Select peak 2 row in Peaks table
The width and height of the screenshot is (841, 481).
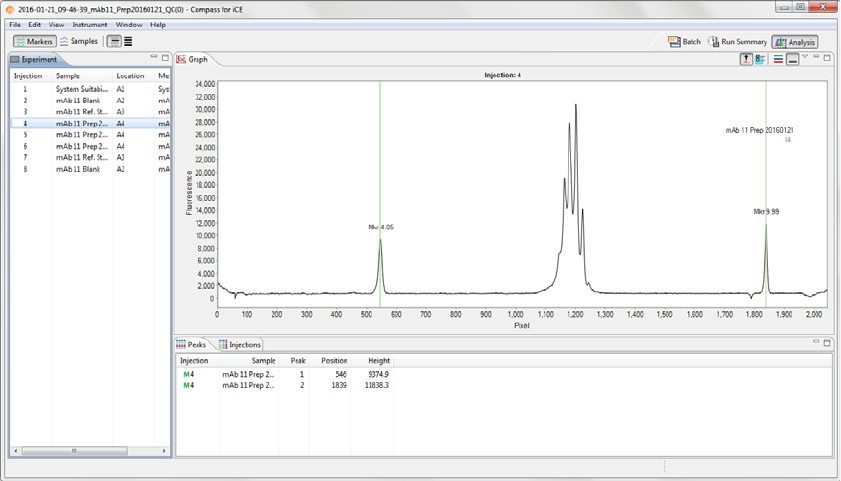click(300, 384)
